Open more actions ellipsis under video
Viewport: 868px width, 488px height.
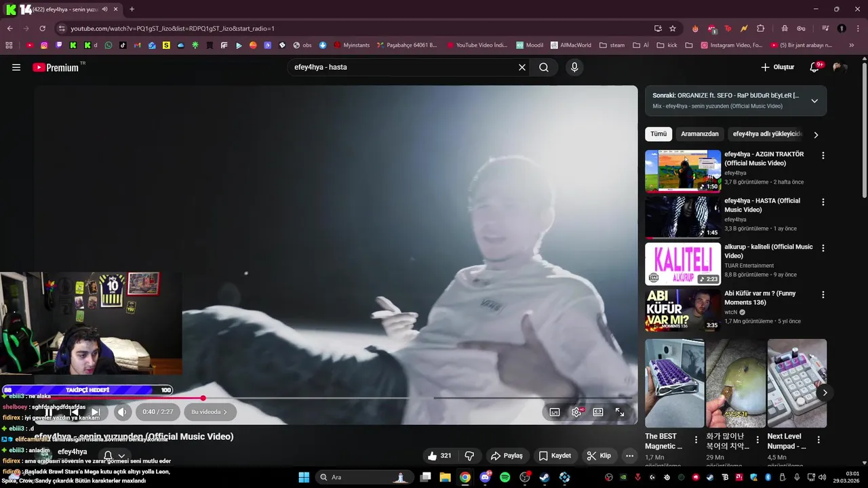click(629, 455)
